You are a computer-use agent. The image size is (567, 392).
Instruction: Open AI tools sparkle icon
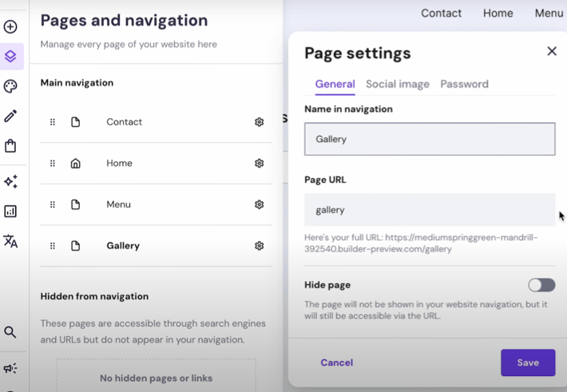[x=10, y=181]
